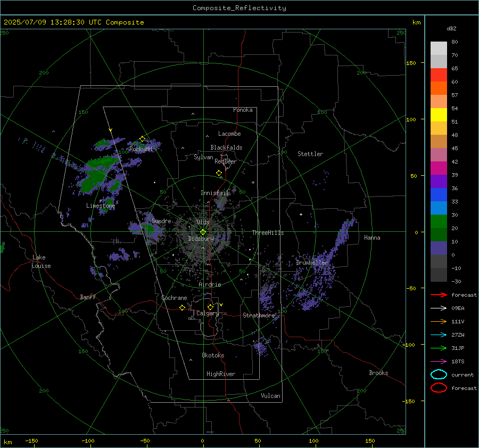Click the HighRiver label
This screenshot has height=448, width=479.
click(221, 374)
